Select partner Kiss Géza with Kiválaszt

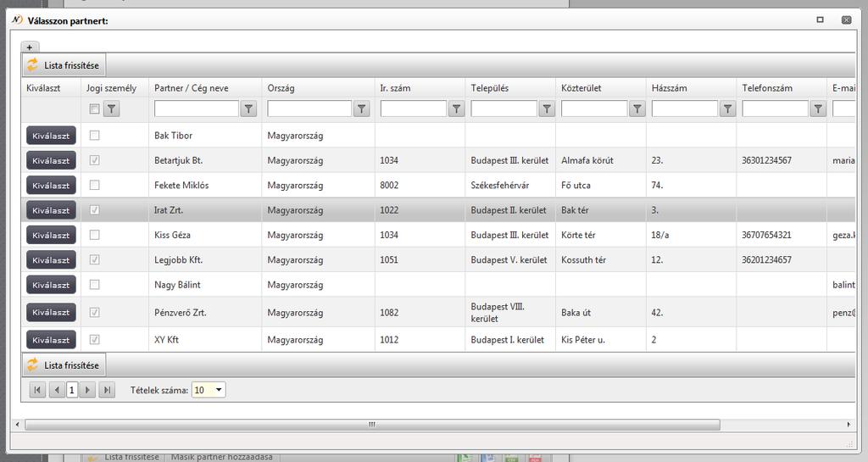[x=51, y=235]
